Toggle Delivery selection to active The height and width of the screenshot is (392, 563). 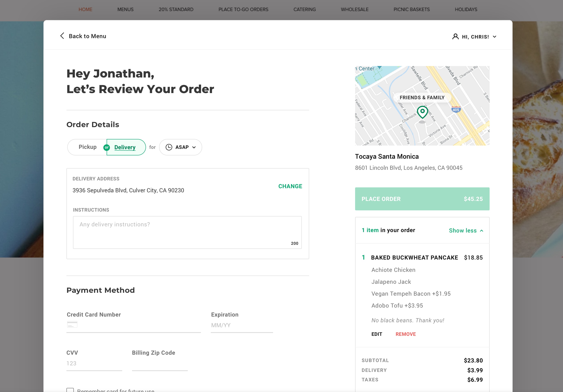[125, 147]
